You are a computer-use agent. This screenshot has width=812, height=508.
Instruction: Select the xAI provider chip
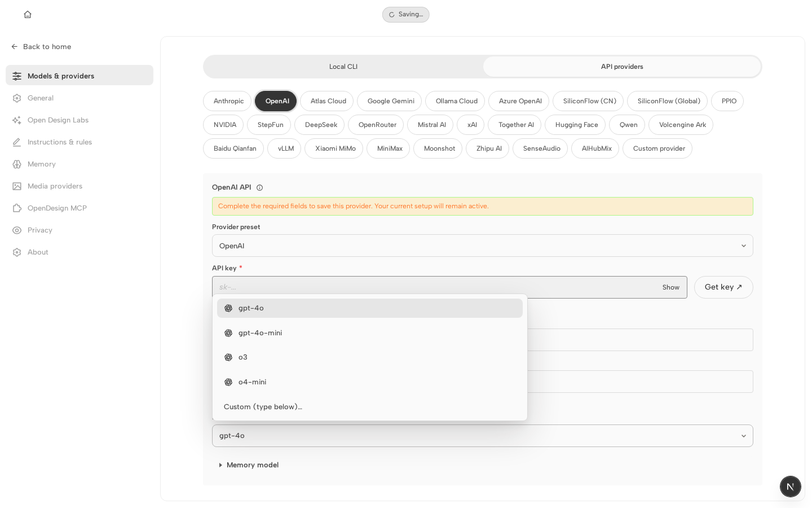click(471, 125)
